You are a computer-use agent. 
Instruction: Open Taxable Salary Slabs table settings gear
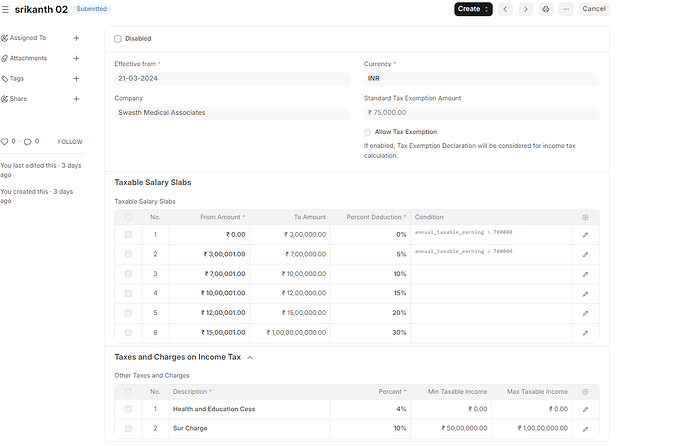point(585,217)
